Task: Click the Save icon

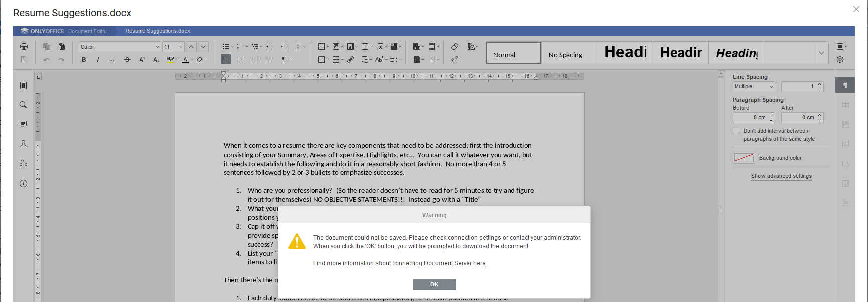Action: [x=24, y=59]
